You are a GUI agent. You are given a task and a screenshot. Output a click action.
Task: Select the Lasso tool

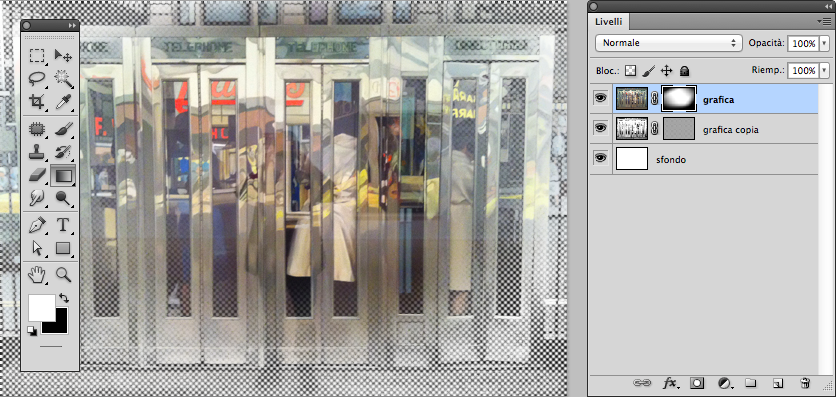point(37,78)
